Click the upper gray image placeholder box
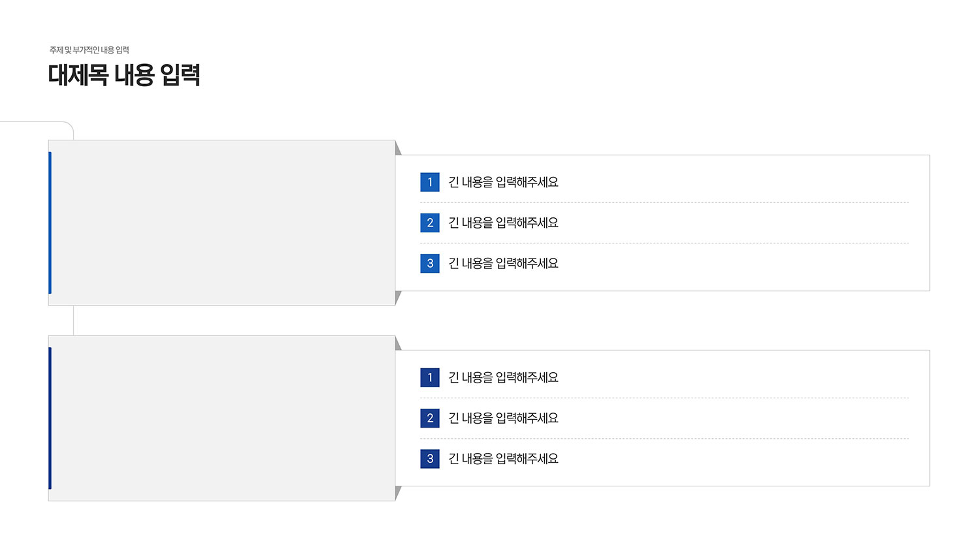This screenshot has height=551, width=980. click(x=222, y=223)
